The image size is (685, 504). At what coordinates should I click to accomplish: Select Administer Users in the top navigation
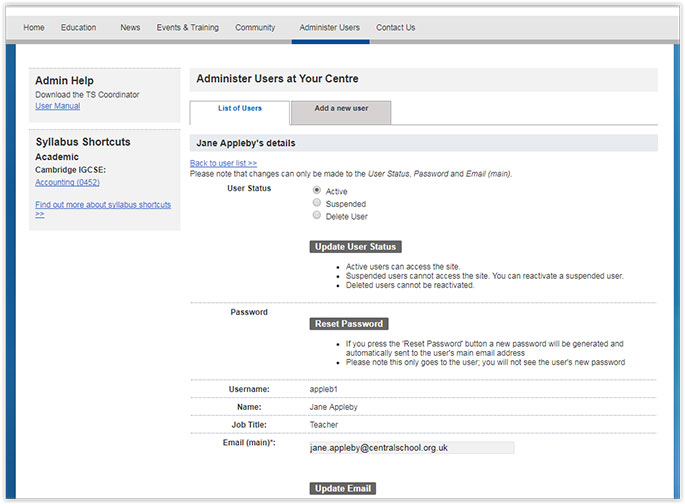[330, 28]
